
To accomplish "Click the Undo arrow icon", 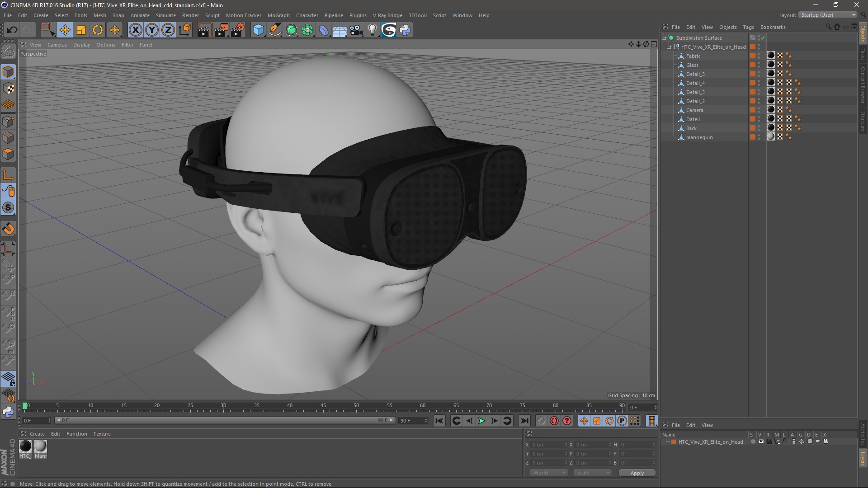I will coord(12,30).
